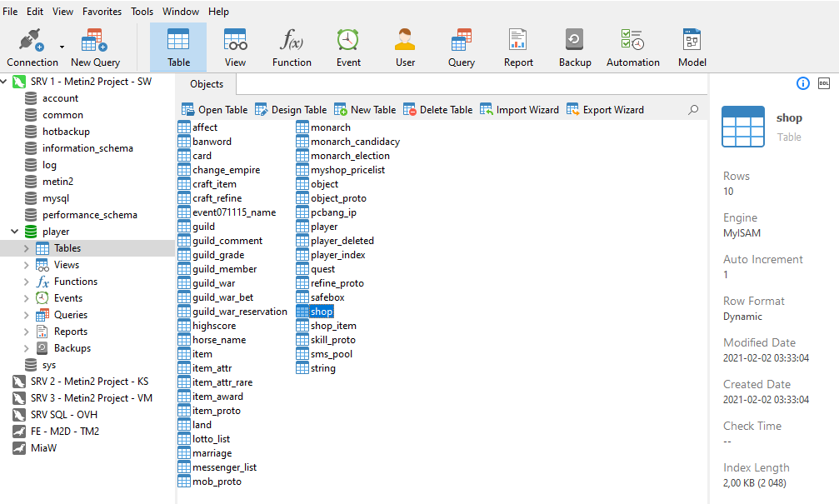Open the Favorites menu
The image size is (839, 504).
(x=102, y=12)
